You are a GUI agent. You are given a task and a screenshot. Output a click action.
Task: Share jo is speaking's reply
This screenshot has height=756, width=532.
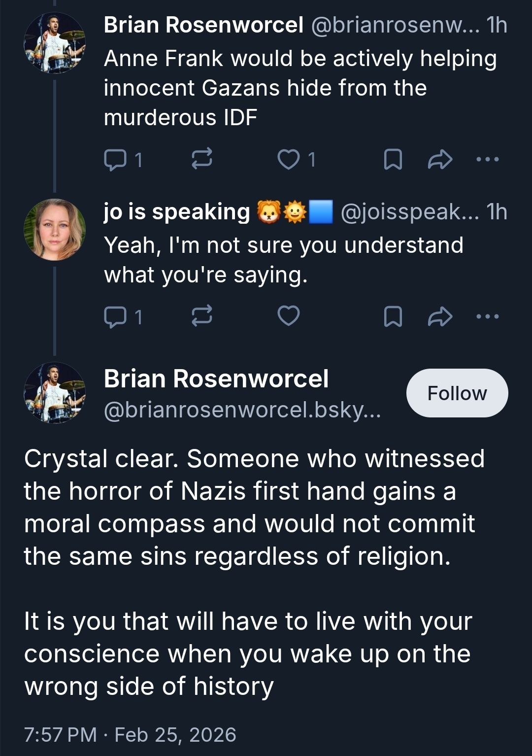pyautogui.click(x=440, y=316)
